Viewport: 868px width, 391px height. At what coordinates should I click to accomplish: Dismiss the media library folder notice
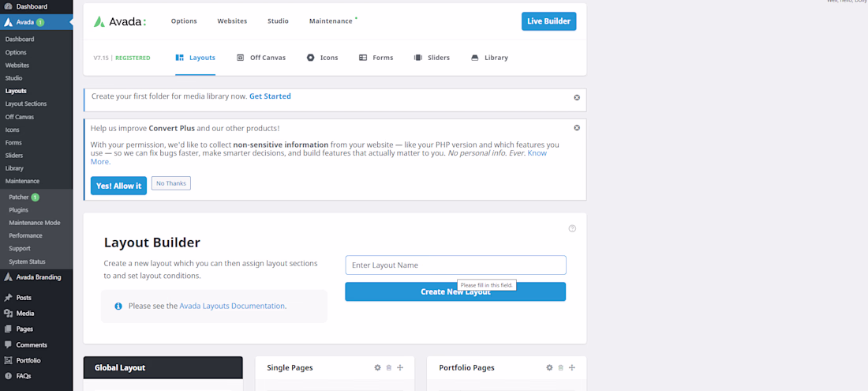(577, 97)
